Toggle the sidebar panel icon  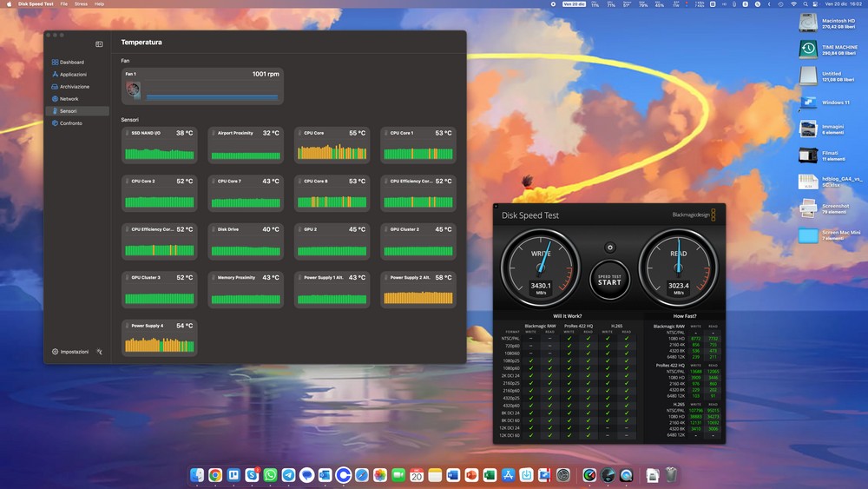99,43
